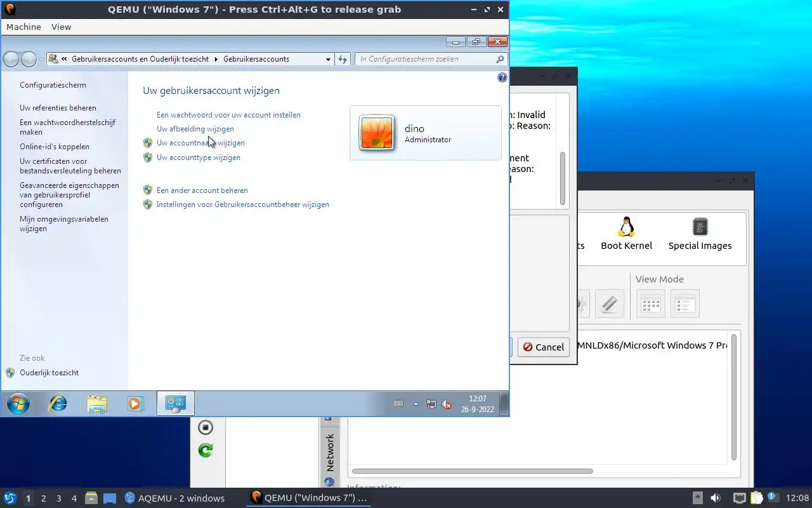Open Geavanceerde eigenschappen van gebruikersprofiel
Screen dimensions: 812x508
[x=69, y=195]
